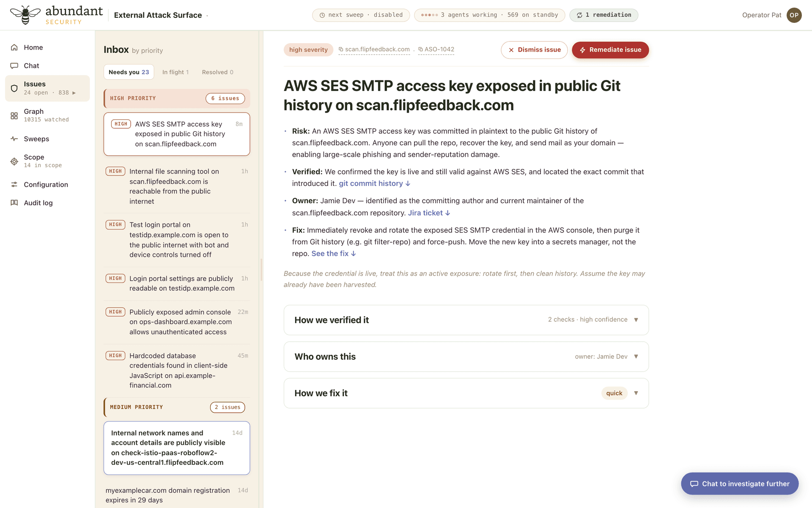Screen dimensions: 812x508
Task: Click the arrow next to 838 under Issues
Action: tap(74, 93)
